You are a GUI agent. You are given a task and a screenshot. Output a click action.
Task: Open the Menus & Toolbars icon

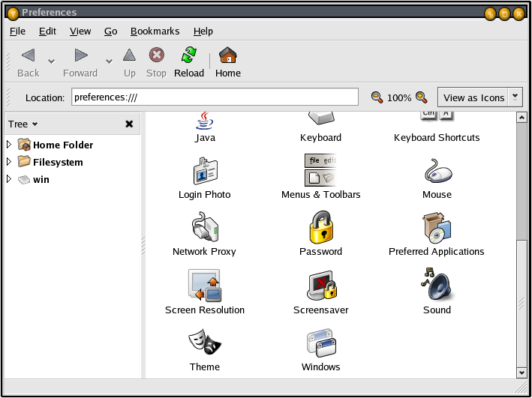[x=320, y=170]
